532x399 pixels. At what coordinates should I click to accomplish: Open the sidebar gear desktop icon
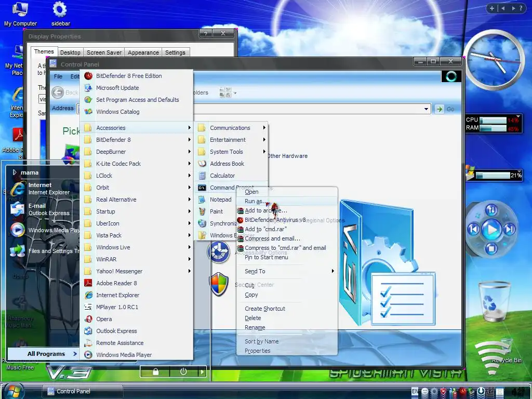coord(60,14)
